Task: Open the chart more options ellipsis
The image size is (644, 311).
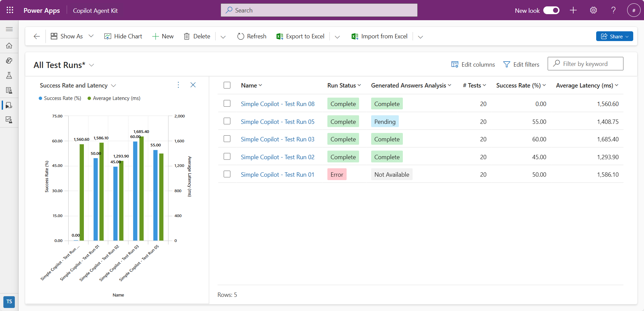Action: point(178,85)
